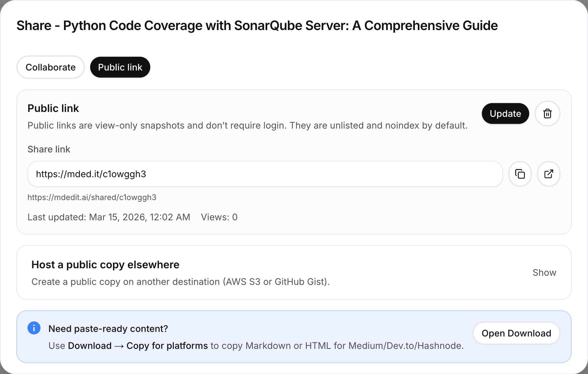Click the Open Download button
The image size is (588, 374).
[516, 333]
